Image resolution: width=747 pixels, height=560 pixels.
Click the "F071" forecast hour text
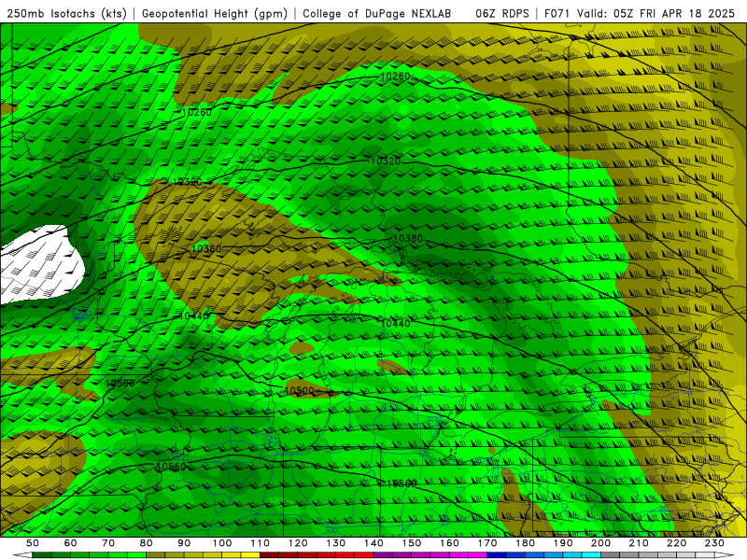pyautogui.click(x=557, y=13)
